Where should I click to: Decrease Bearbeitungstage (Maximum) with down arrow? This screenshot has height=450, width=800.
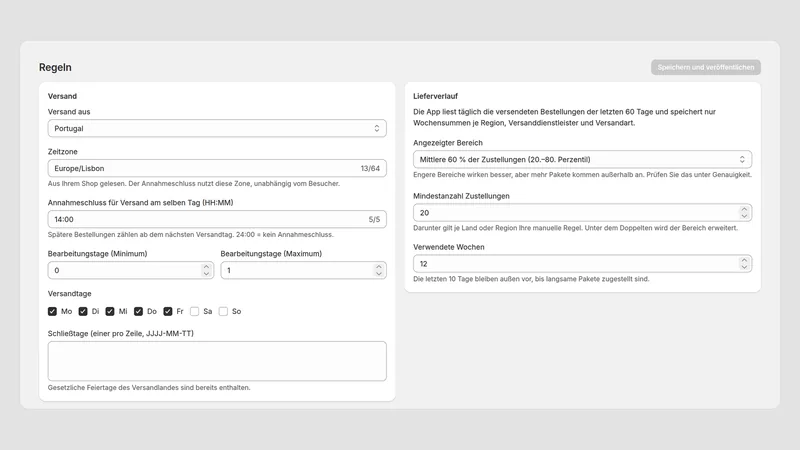tap(379, 274)
